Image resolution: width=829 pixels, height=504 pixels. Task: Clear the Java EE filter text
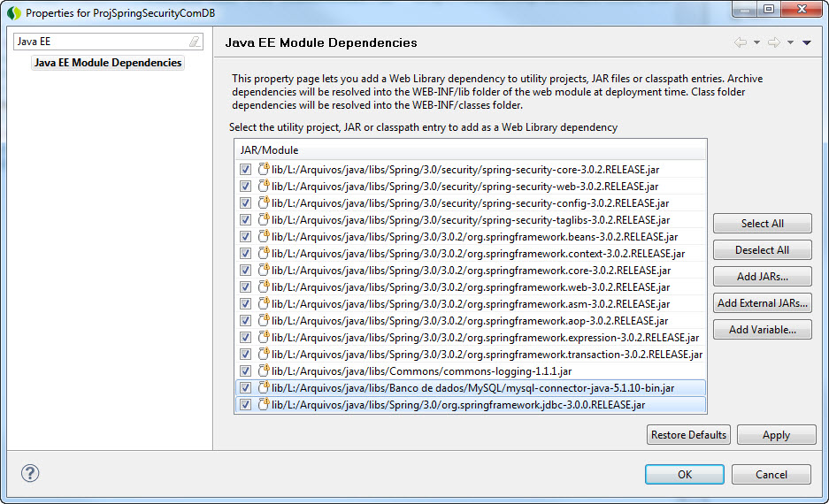tap(195, 42)
